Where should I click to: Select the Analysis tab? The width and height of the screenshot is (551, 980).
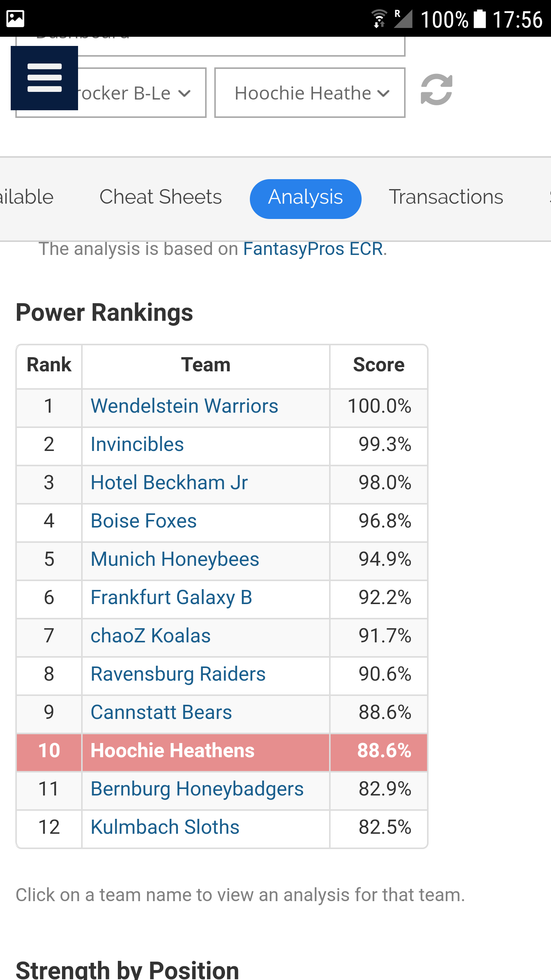[305, 199]
